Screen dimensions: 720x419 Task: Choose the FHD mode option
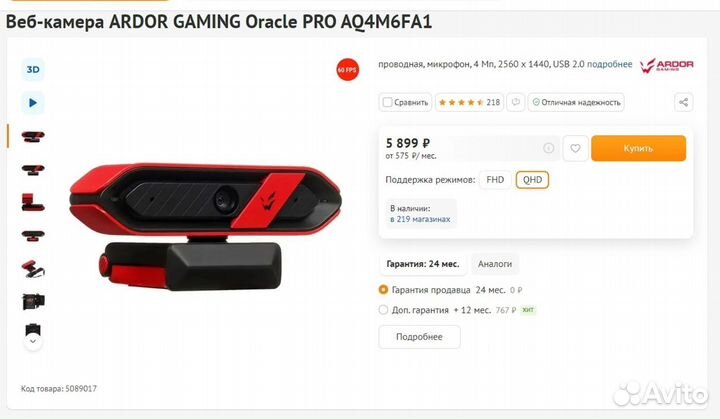[x=495, y=180]
